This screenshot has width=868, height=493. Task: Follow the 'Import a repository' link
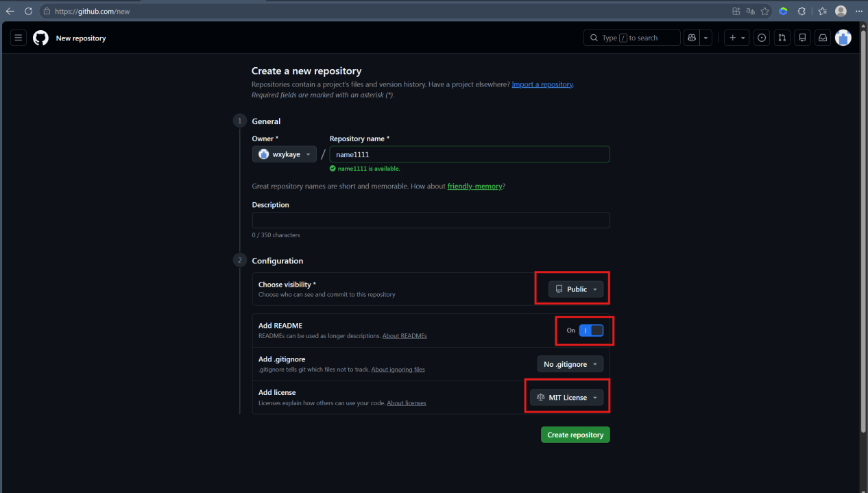coord(542,84)
